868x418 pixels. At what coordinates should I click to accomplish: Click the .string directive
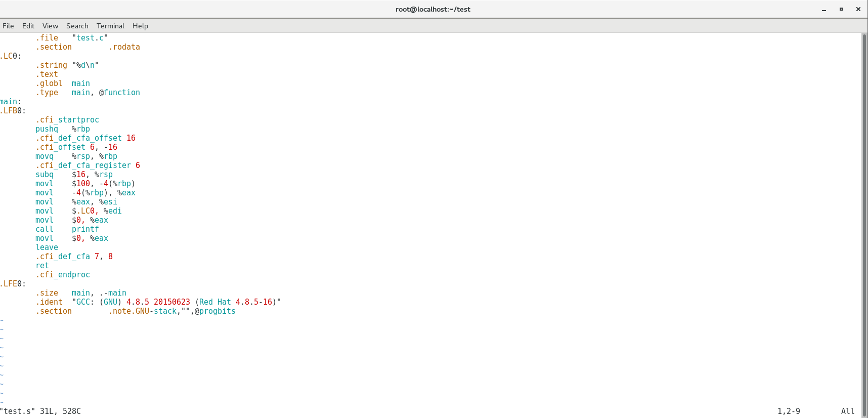pyautogui.click(x=52, y=65)
